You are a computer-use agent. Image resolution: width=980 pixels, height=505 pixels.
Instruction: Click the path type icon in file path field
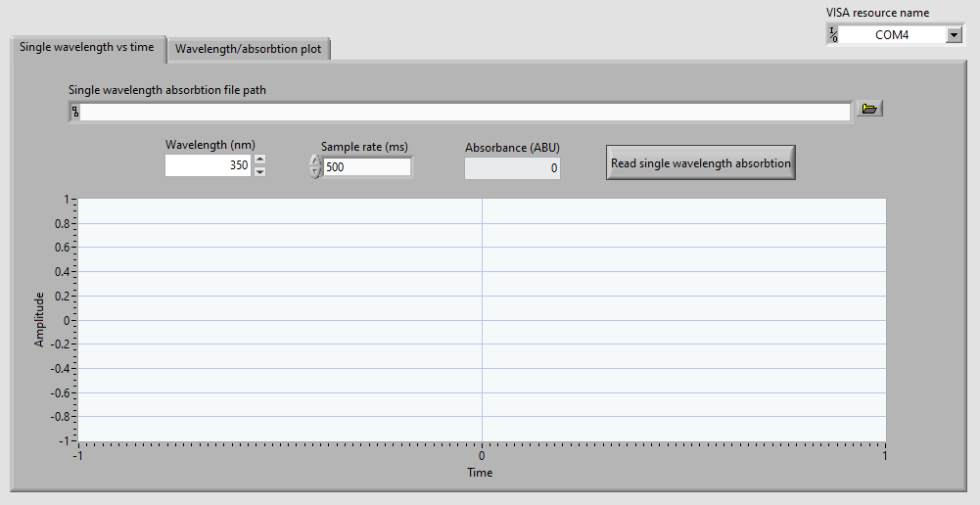(x=75, y=113)
